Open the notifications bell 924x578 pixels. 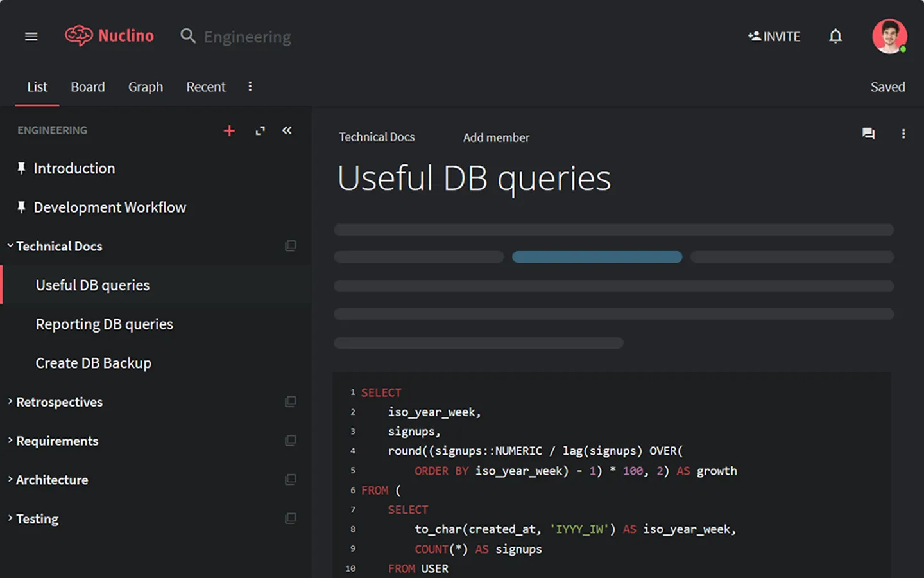point(835,36)
